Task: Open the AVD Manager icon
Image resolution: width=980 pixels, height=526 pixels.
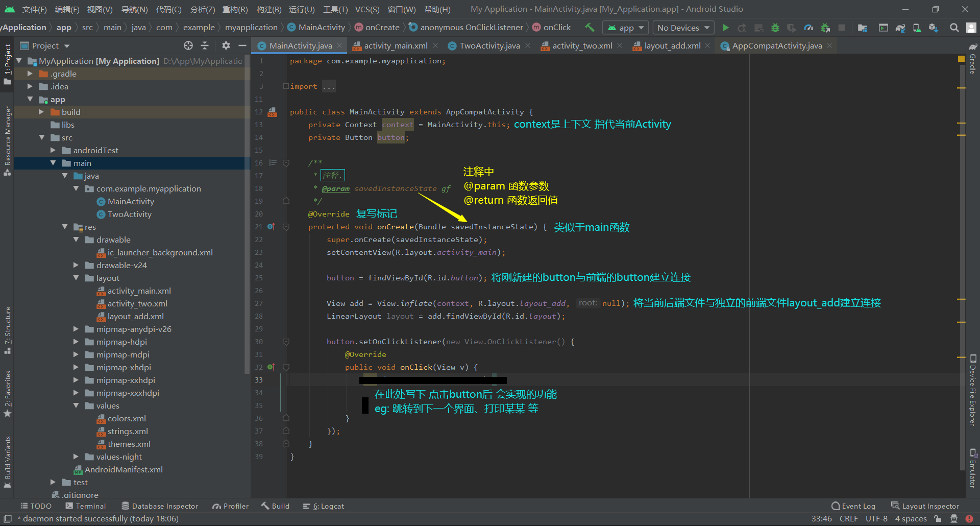Action: (x=917, y=28)
